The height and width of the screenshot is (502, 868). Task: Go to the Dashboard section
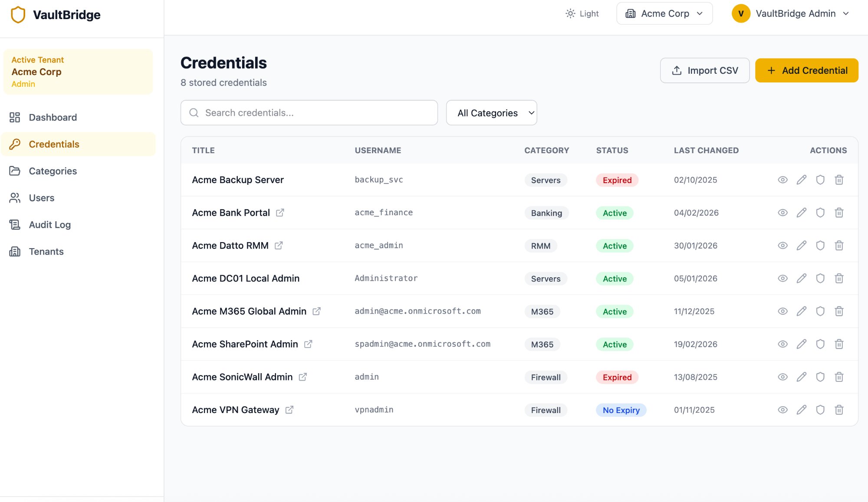[x=52, y=117]
